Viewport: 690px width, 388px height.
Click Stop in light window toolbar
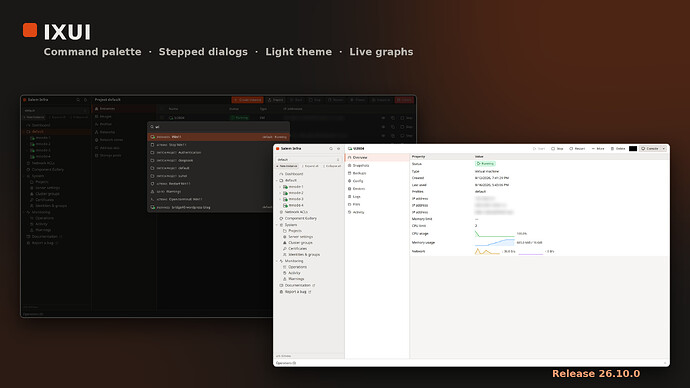557,149
